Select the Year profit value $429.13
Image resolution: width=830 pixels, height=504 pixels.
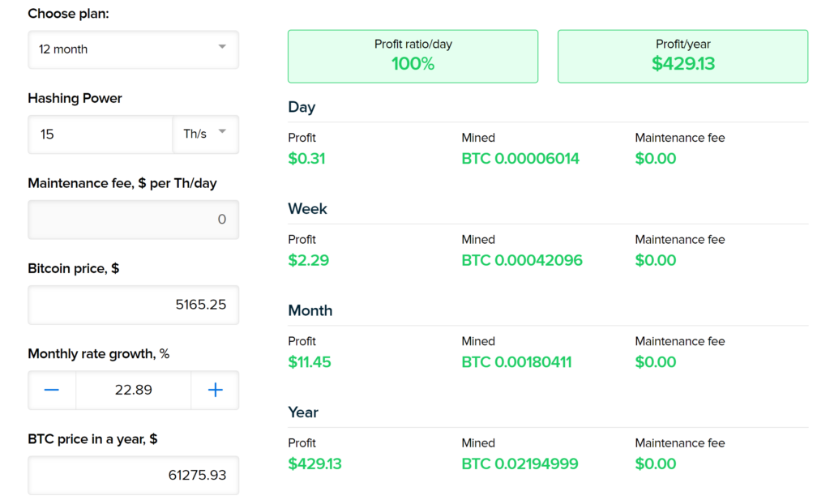(314, 463)
